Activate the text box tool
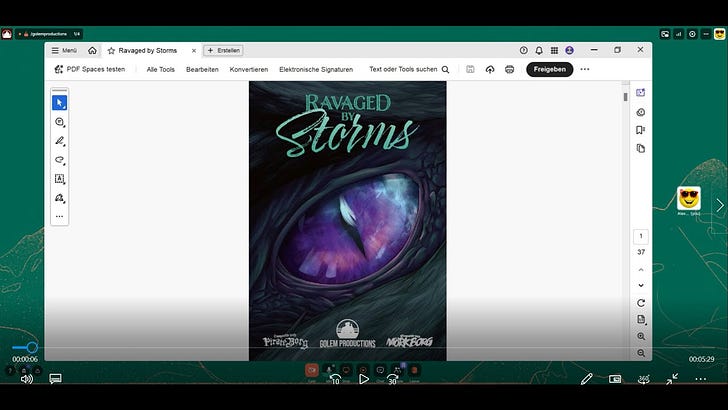 click(59, 179)
